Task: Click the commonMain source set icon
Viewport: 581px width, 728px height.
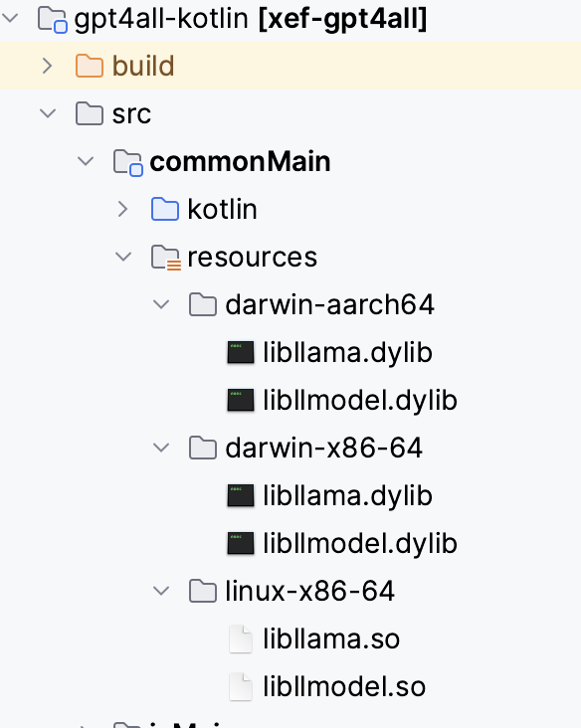Action: (x=127, y=162)
